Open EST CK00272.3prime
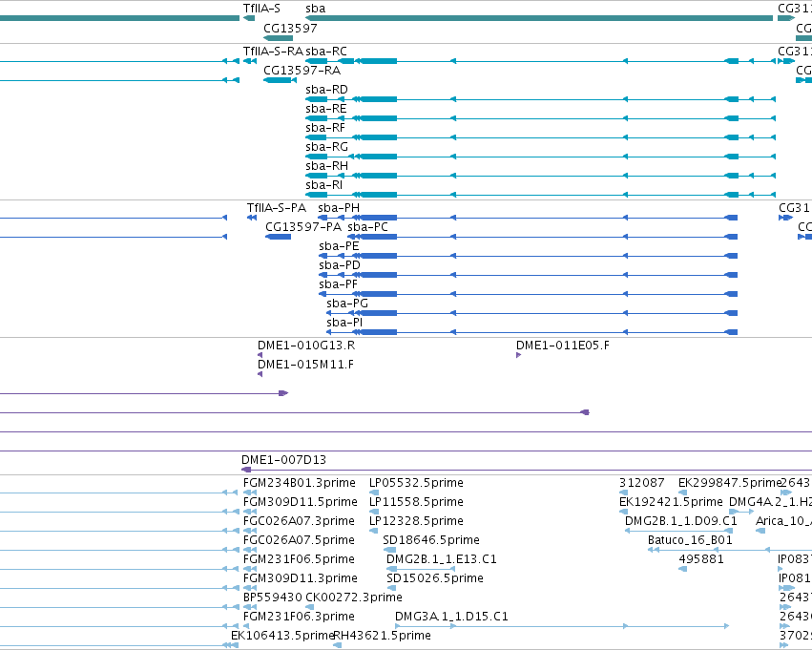812x650 pixels. click(x=354, y=598)
